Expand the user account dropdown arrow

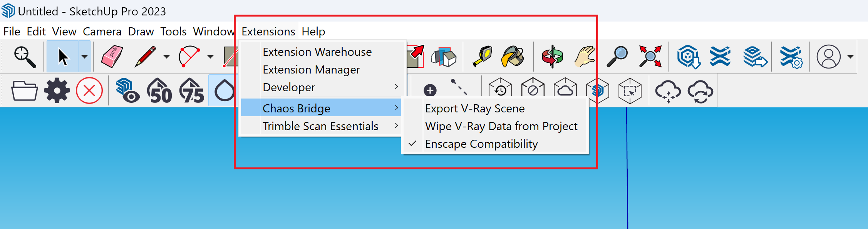(850, 57)
